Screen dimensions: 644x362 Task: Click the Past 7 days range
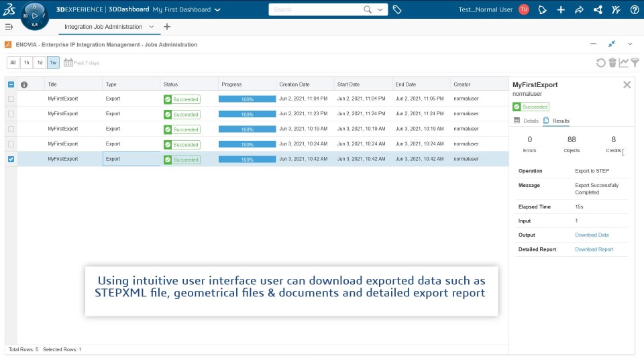click(87, 63)
